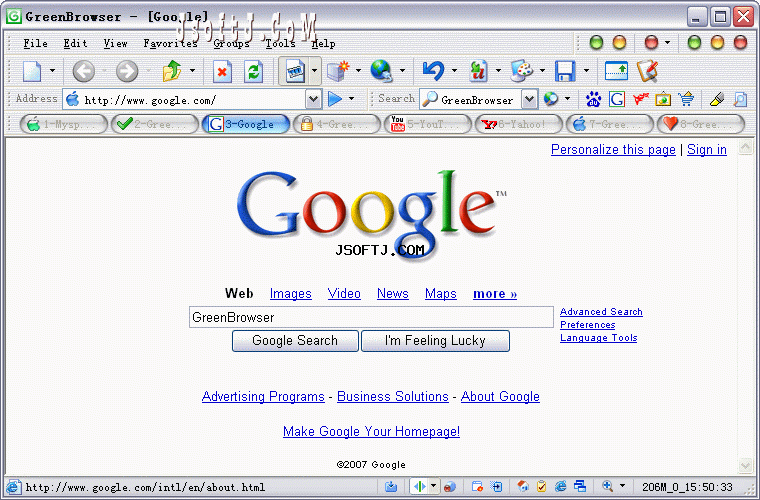Open the Tools menu
The image size is (760, 500).
281,44
